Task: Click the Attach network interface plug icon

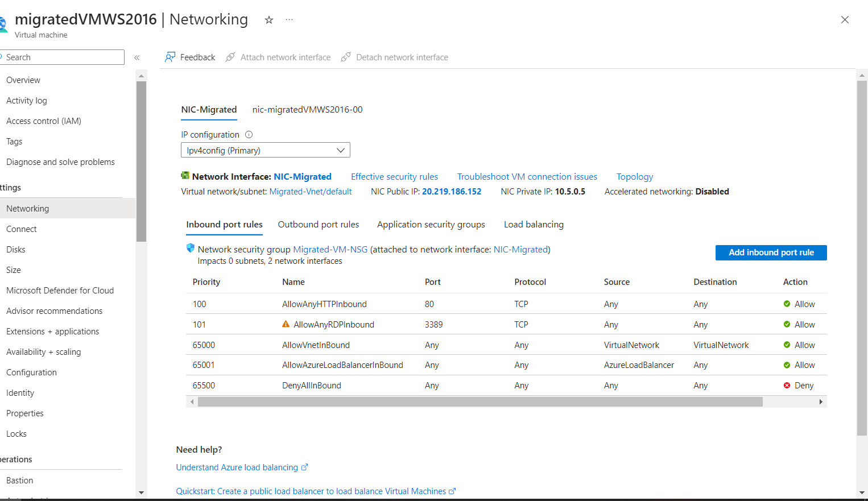Action: (x=230, y=57)
